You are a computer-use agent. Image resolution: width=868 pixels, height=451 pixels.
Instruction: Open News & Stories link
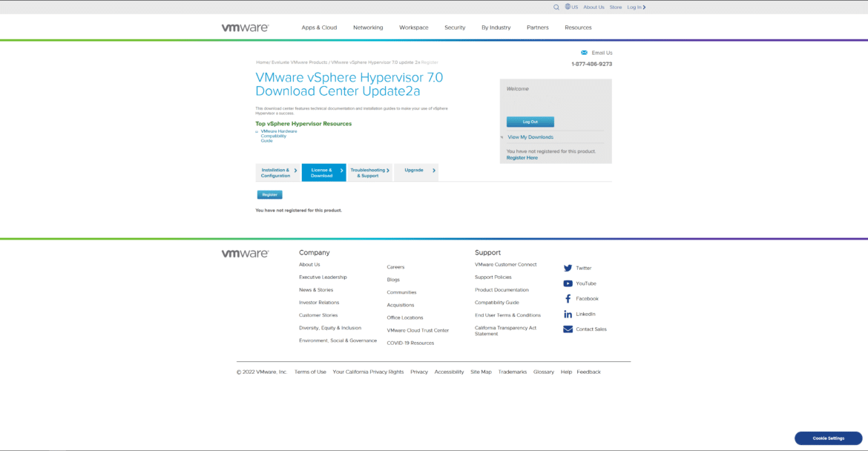[x=316, y=290]
